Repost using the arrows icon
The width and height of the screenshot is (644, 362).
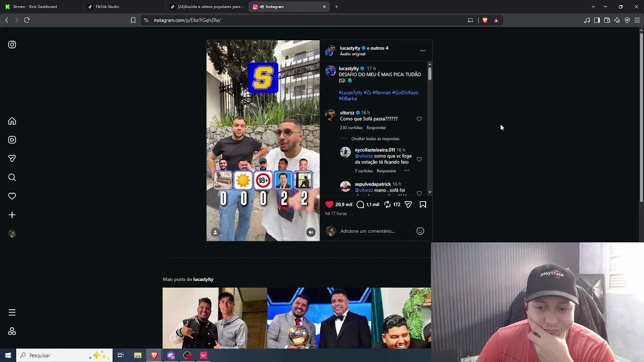387,205
